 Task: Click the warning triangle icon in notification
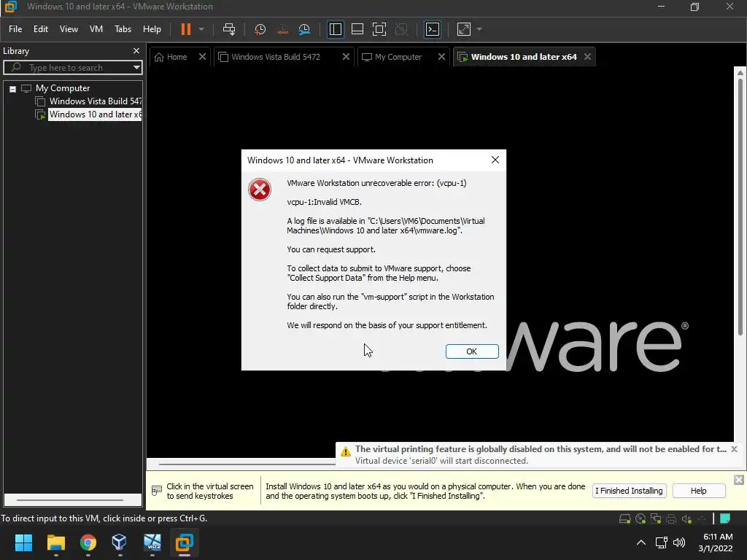346,451
